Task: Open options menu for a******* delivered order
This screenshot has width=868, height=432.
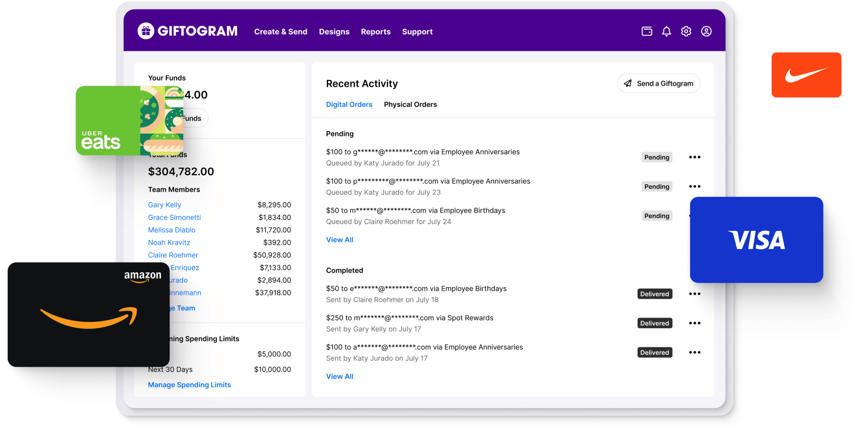Action: (x=694, y=352)
